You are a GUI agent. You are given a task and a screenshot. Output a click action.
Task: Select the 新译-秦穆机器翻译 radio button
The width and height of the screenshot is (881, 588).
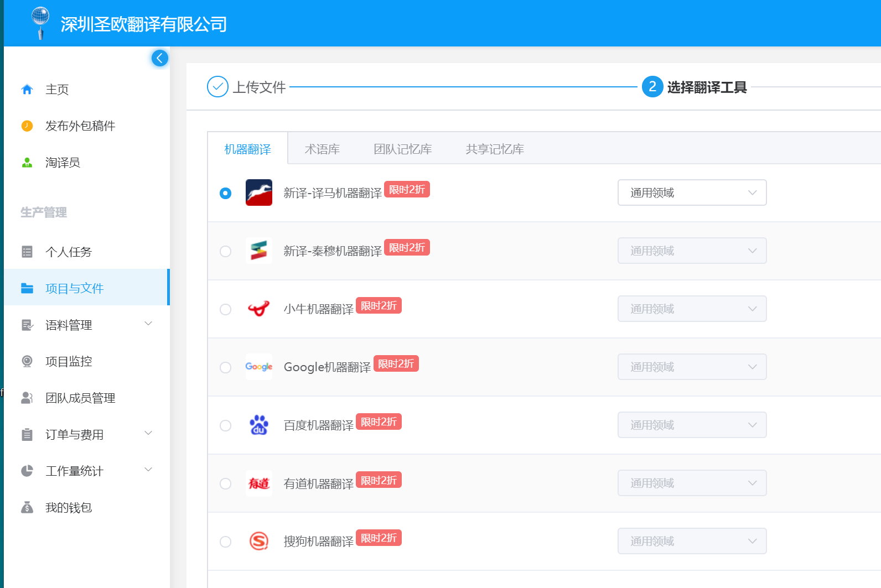click(225, 251)
